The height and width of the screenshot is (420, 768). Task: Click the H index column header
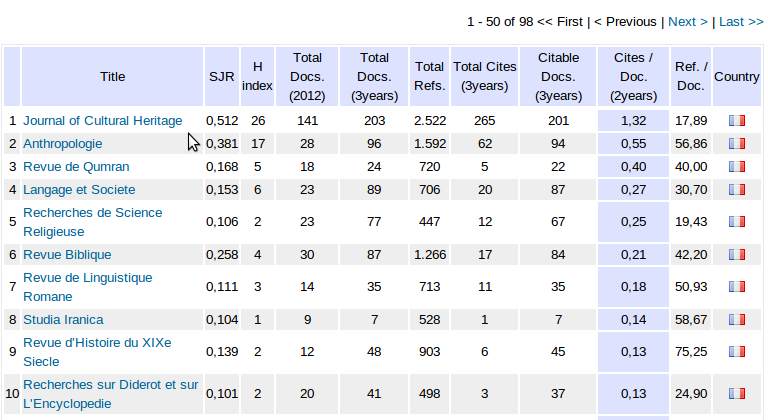[x=257, y=76]
